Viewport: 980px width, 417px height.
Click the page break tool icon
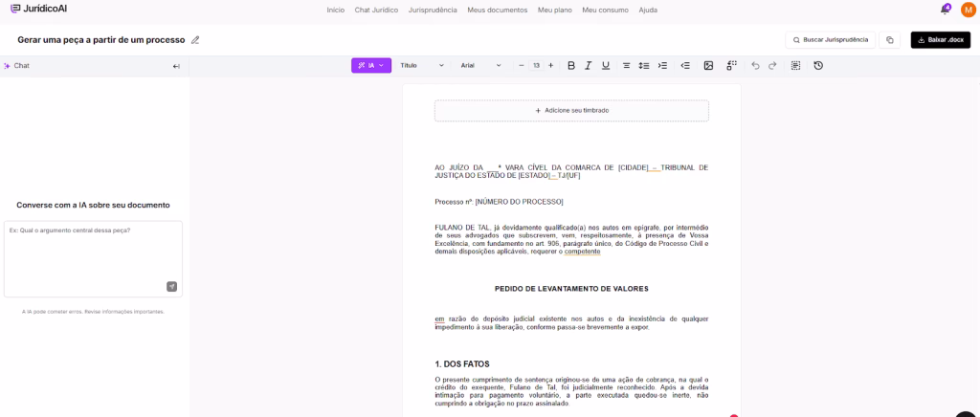coord(732,65)
